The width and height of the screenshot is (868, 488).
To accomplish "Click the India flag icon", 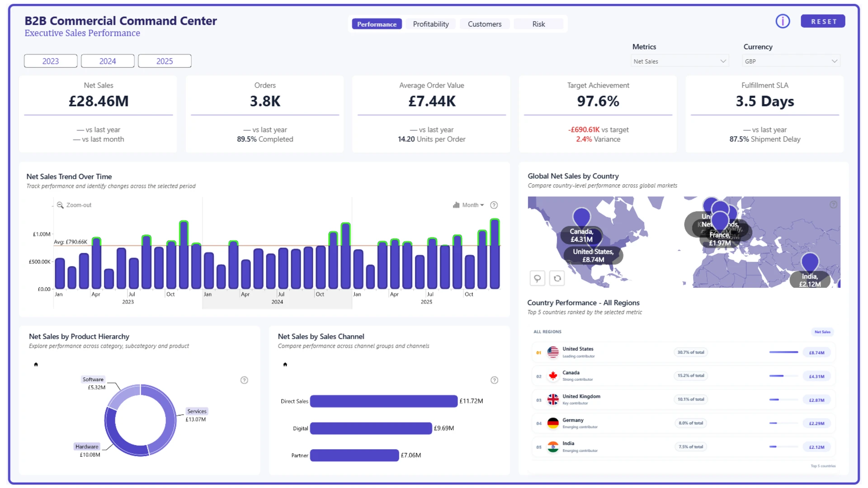I will pos(553,447).
